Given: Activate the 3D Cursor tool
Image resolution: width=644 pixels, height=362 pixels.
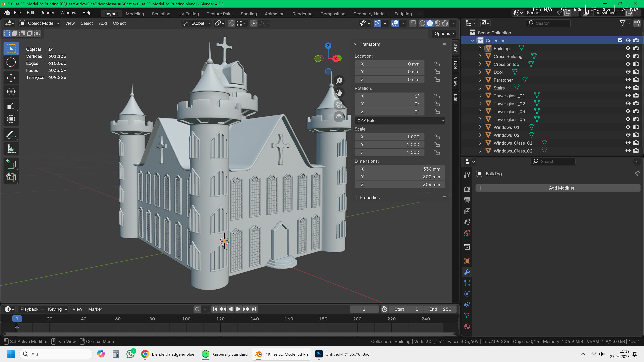Looking at the screenshot, I should 11,63.
